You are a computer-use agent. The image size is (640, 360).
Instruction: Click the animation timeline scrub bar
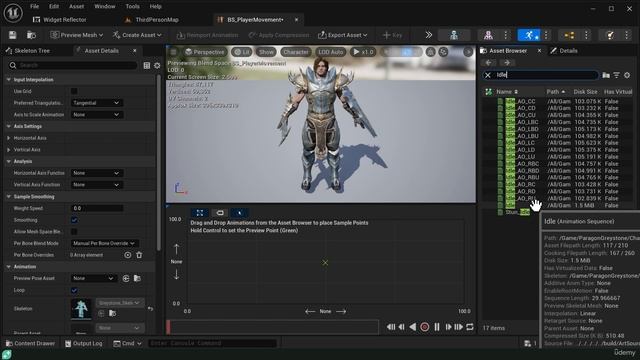pyautogui.click(x=273, y=327)
